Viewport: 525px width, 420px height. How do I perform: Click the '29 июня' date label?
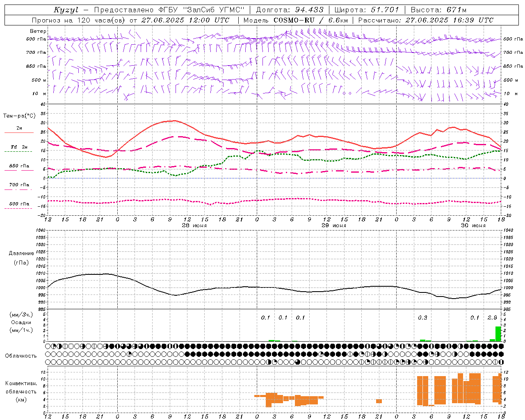[x=334, y=226]
